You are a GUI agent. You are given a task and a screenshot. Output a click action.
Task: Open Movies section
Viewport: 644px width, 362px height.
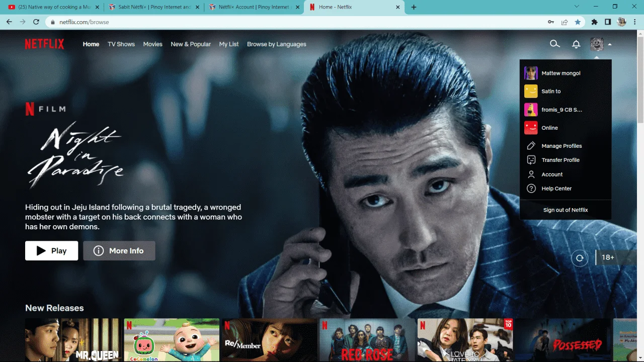pos(152,44)
